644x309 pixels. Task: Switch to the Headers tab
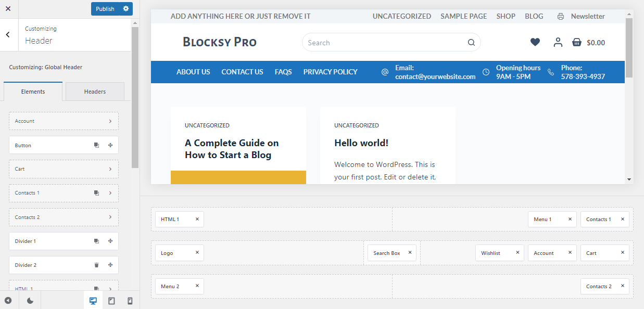coord(94,91)
